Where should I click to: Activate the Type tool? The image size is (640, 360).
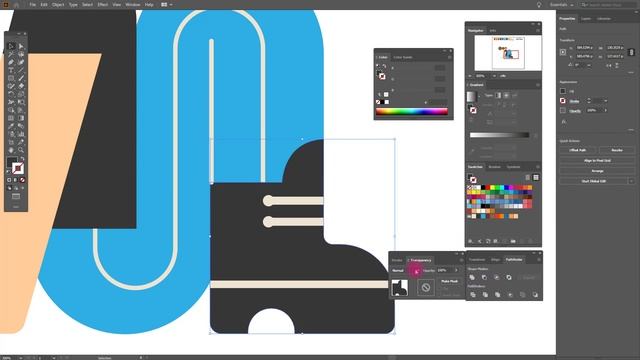(11, 70)
